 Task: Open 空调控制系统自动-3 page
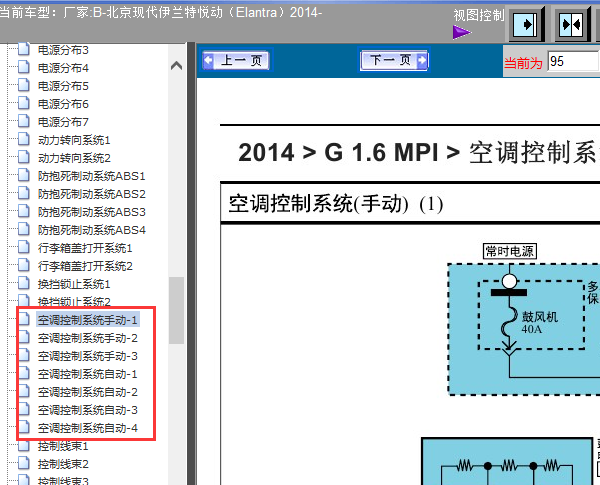tap(88, 410)
